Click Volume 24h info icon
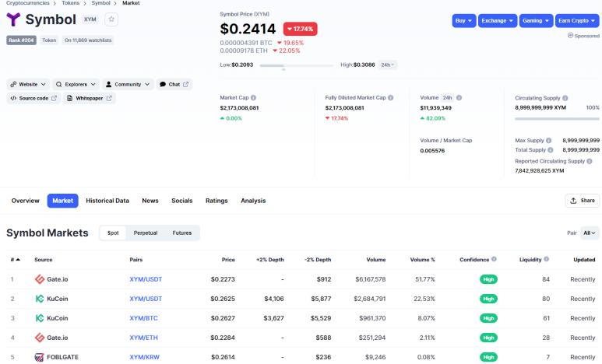Image resolution: width=602 pixels, height=364 pixels. coord(459,98)
